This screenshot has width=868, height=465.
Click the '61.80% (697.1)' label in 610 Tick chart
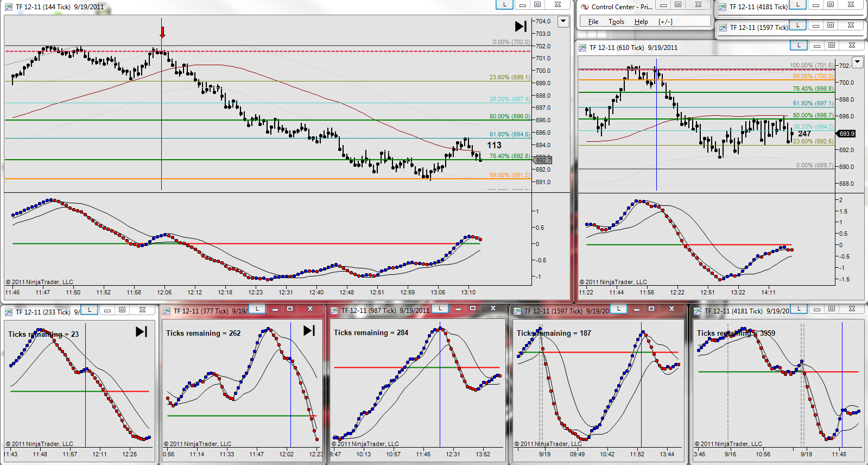813,103
